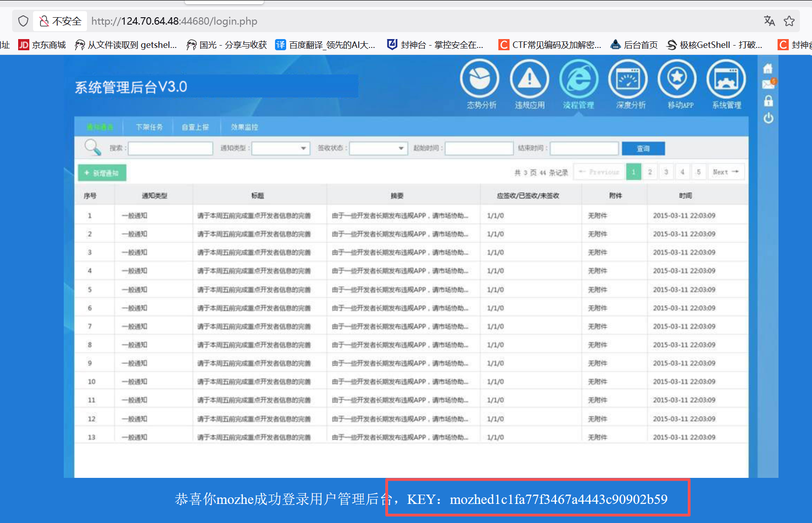Click the Previous pagination button
Screen dimensions: 812x523
tap(599, 172)
